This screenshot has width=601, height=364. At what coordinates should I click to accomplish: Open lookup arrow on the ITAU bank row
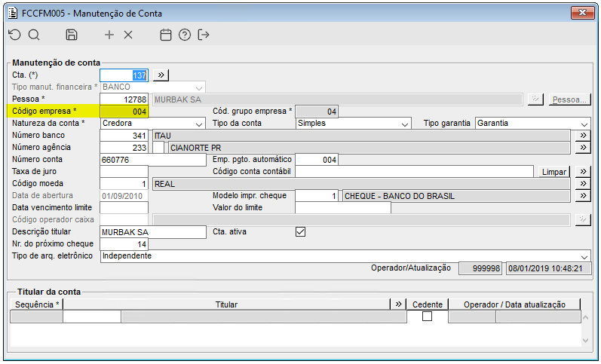583,135
